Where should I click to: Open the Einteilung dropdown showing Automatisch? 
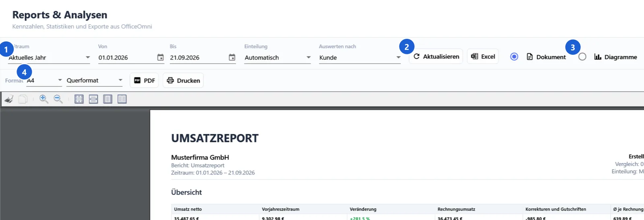[x=278, y=58]
